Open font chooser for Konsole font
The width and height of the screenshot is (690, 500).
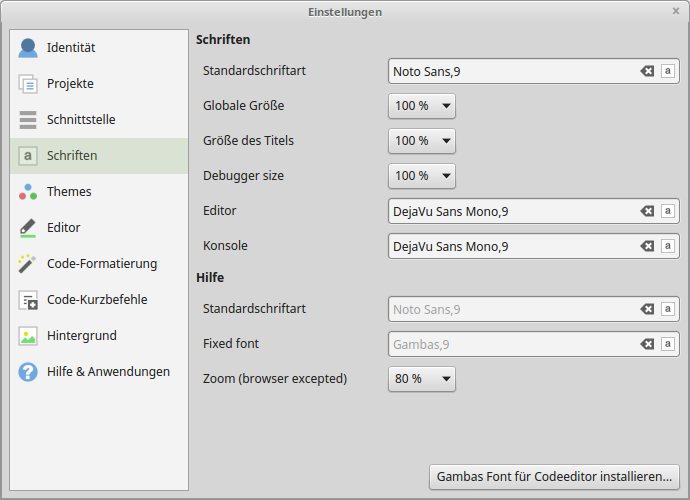pyautogui.click(x=668, y=246)
